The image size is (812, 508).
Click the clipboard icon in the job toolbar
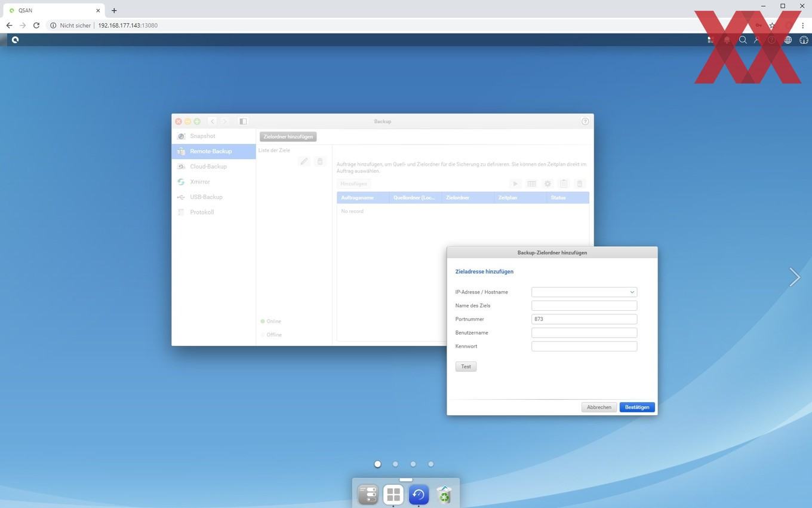564,183
